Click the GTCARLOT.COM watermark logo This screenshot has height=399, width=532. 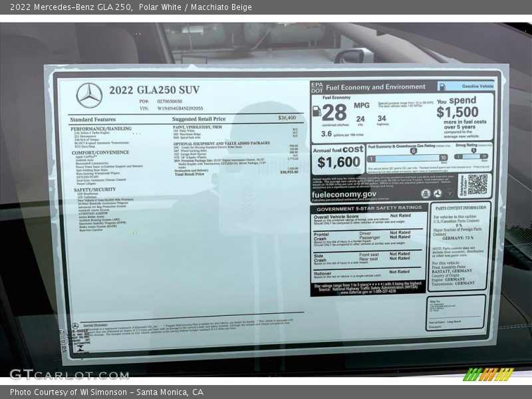tap(70, 375)
